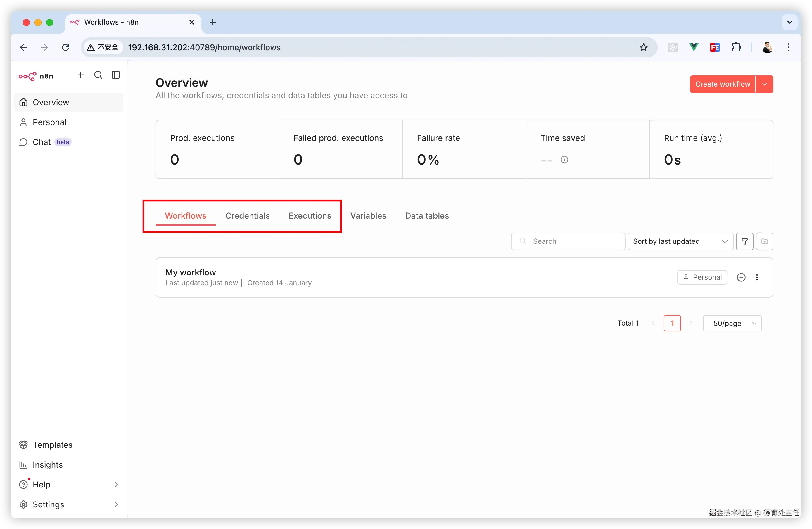The width and height of the screenshot is (812, 529).
Task: Collapse sidebar using the panel toggle icon
Action: [116, 75]
